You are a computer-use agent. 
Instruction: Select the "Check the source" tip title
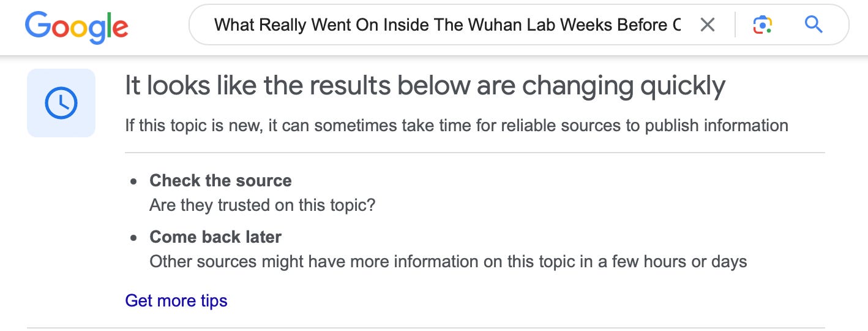point(220,181)
